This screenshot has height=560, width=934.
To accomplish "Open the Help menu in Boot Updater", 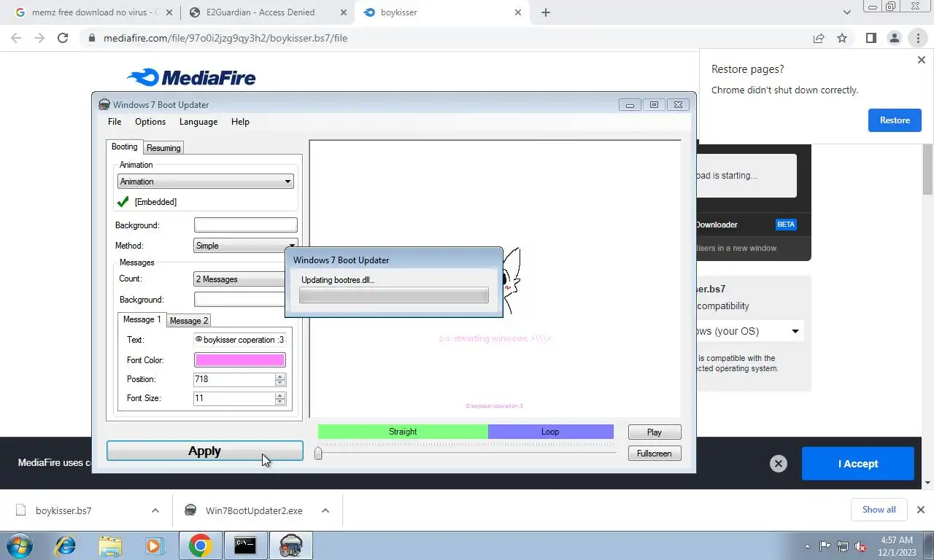I will (240, 122).
